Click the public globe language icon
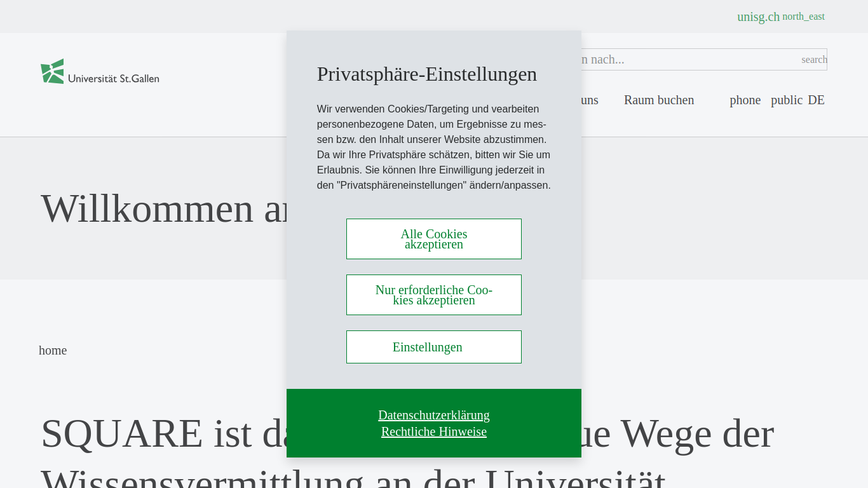Image resolution: width=868 pixels, height=488 pixels. [x=787, y=100]
